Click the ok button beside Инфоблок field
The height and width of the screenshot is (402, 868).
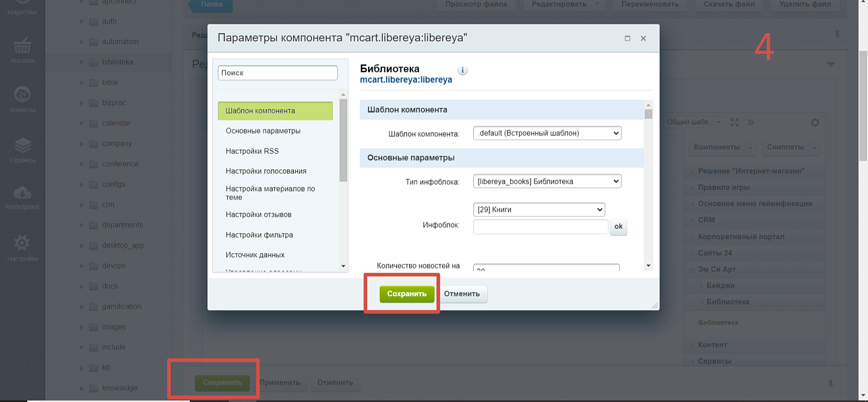point(618,226)
